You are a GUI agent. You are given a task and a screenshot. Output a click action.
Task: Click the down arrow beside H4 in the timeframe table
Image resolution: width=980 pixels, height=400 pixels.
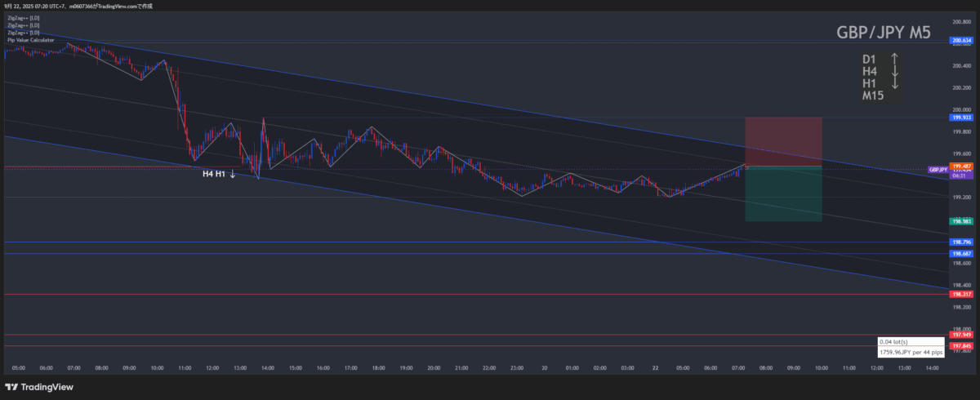coord(895,71)
